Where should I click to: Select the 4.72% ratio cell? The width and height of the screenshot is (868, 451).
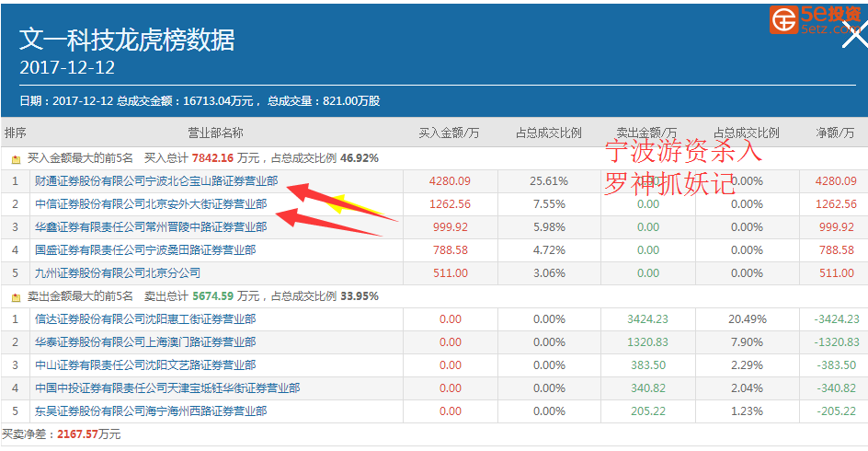(549, 249)
